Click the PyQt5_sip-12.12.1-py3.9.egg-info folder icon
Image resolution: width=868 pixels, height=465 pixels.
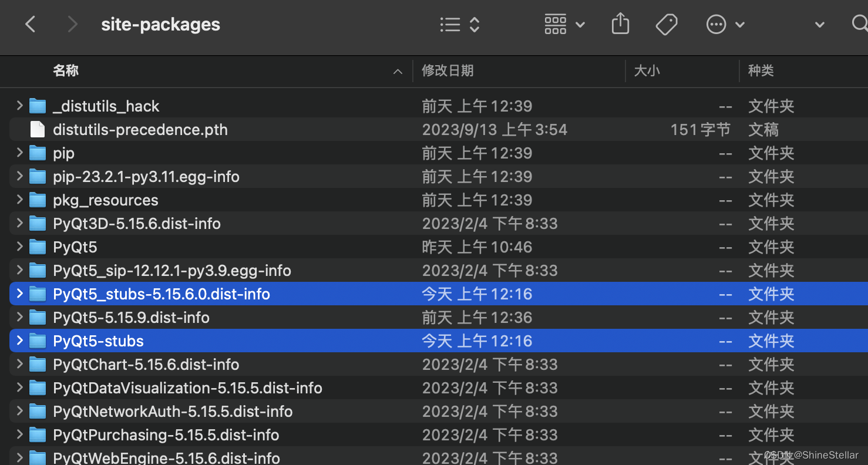click(x=38, y=270)
